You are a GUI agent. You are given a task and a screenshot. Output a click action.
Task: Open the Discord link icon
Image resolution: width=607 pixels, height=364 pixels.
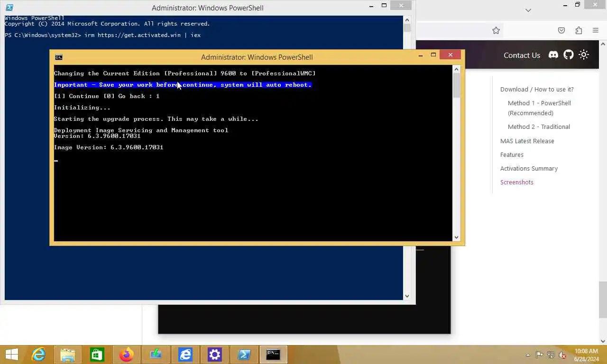point(553,55)
